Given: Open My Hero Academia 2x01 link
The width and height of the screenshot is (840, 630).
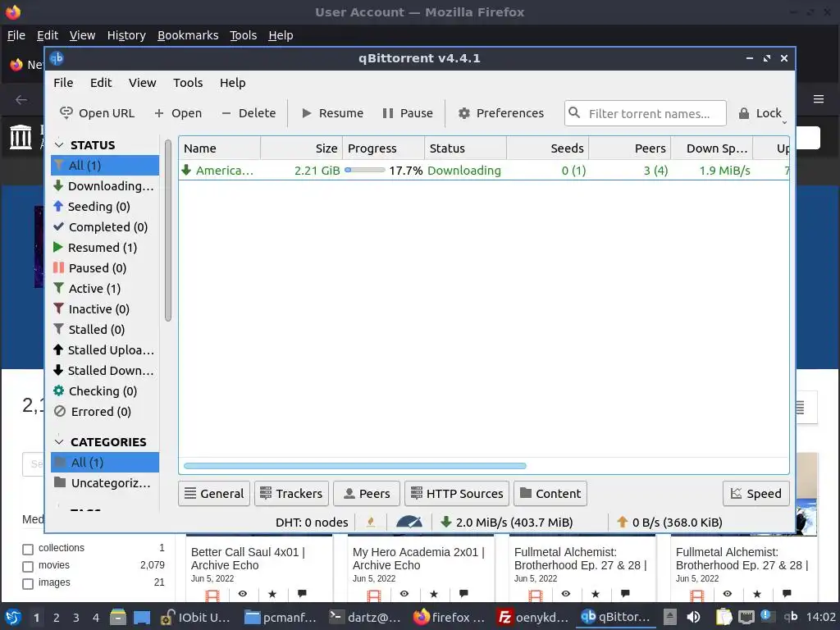Looking at the screenshot, I should [x=418, y=559].
